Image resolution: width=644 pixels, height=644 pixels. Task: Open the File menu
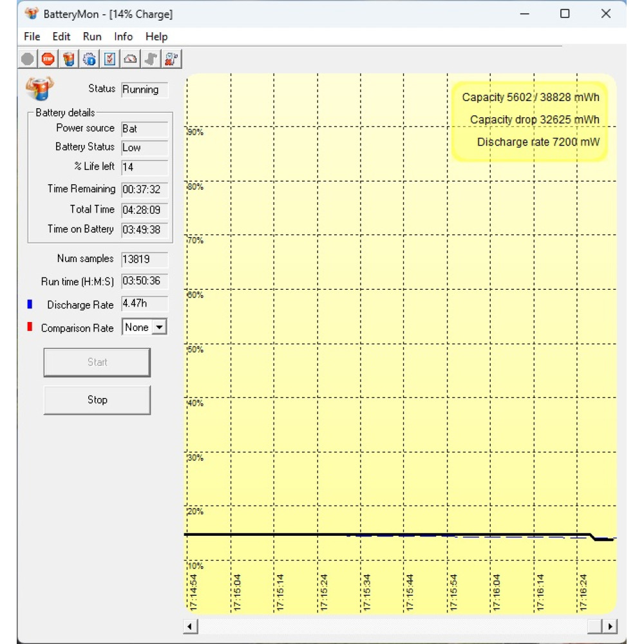click(x=32, y=37)
